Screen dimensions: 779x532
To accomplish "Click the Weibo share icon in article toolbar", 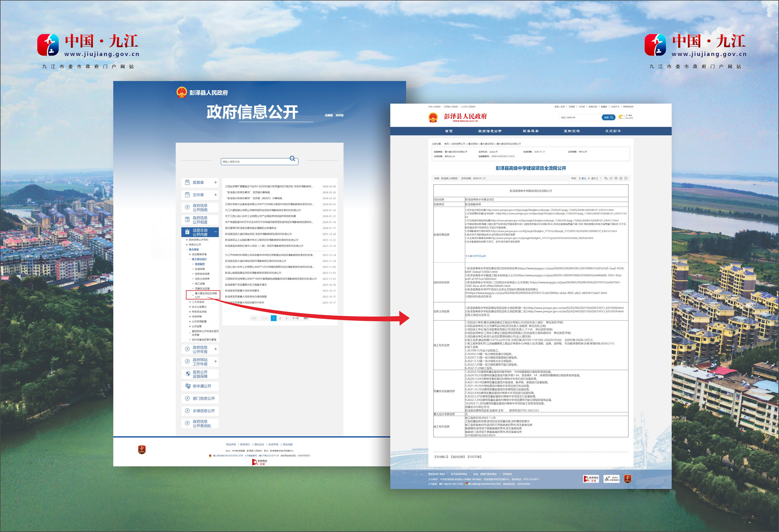I will (x=611, y=178).
